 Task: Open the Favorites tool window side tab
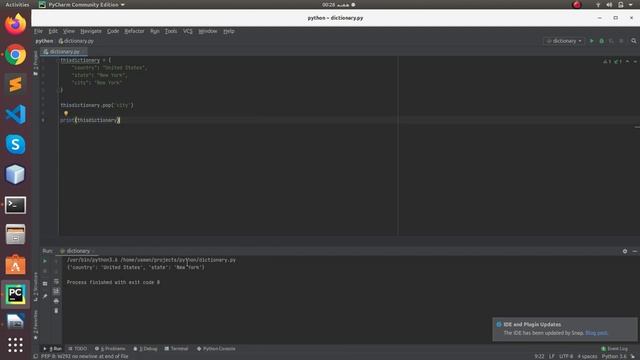pyautogui.click(x=36, y=324)
